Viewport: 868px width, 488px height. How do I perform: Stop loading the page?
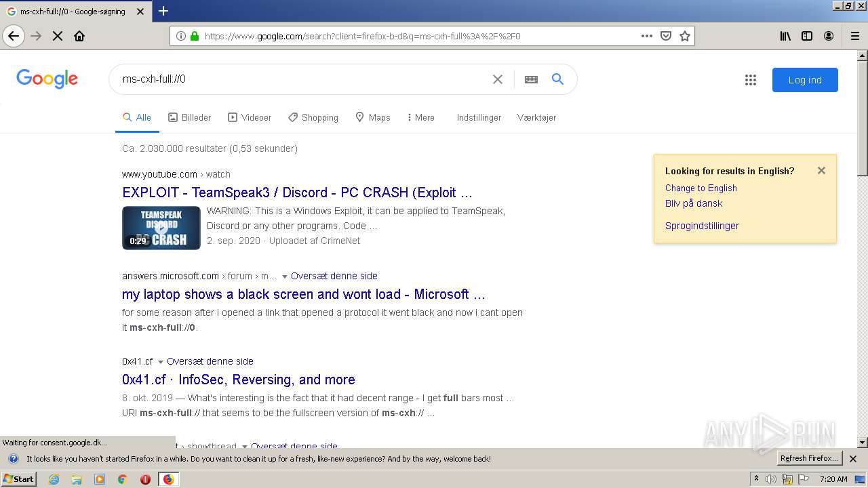click(x=58, y=36)
